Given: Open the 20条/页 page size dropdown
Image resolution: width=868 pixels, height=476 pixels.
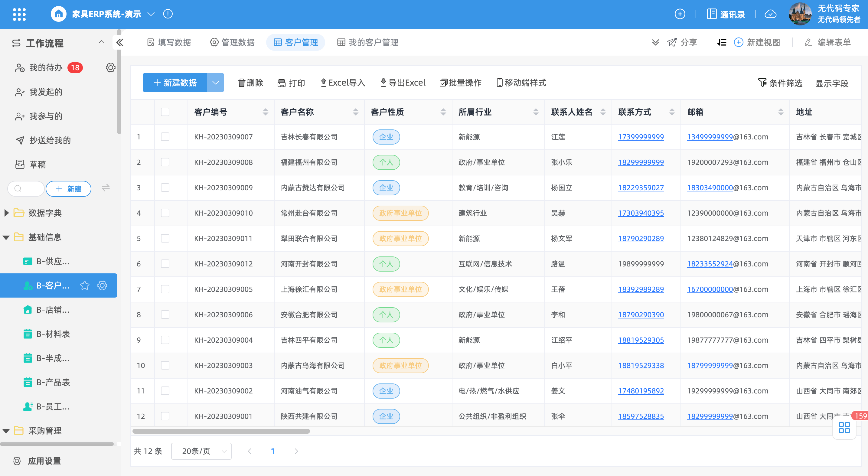Looking at the screenshot, I should coord(201,451).
